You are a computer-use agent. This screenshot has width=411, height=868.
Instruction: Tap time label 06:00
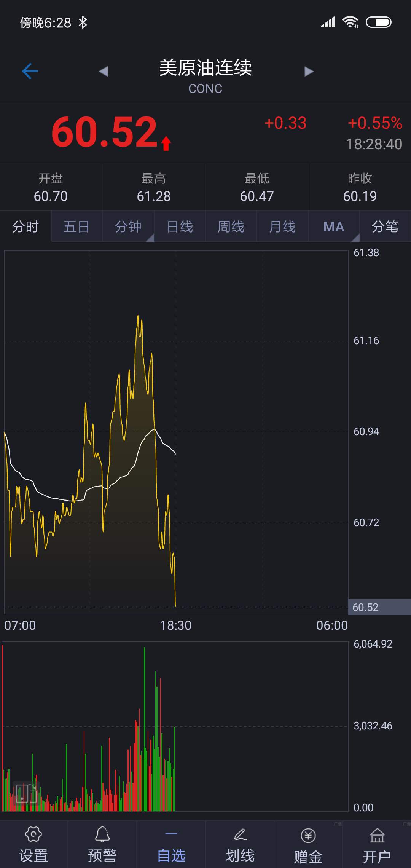(x=332, y=625)
